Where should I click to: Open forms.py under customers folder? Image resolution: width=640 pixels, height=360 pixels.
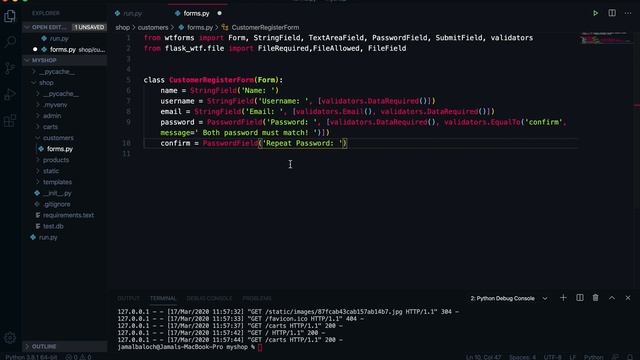[60, 149]
